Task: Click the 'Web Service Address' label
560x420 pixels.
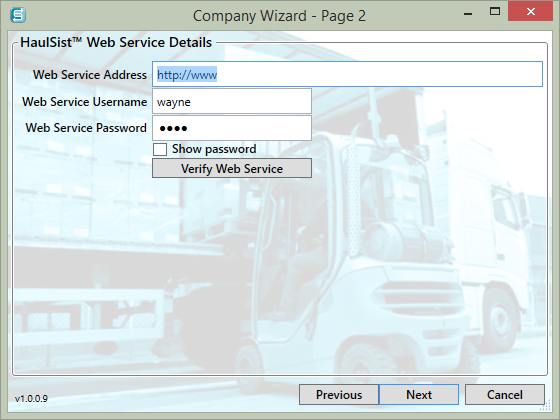Action: [90, 75]
